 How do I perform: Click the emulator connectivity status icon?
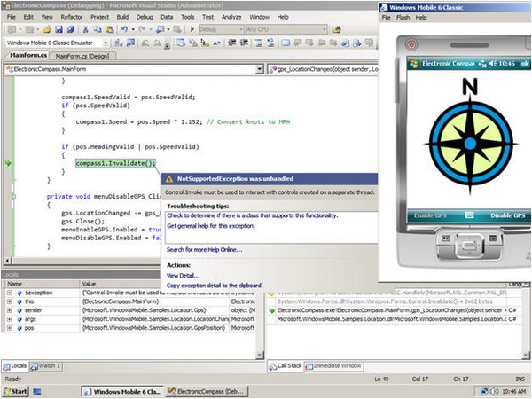point(482,64)
